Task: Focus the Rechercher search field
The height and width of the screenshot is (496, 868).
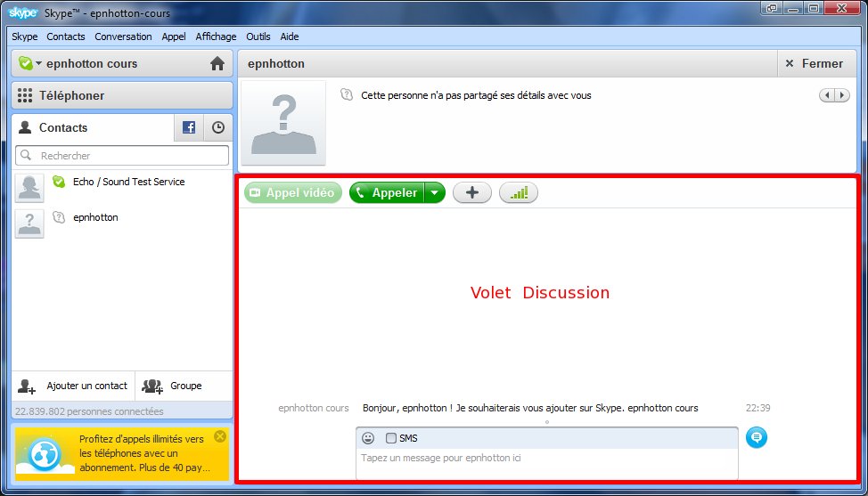Action: (x=122, y=155)
